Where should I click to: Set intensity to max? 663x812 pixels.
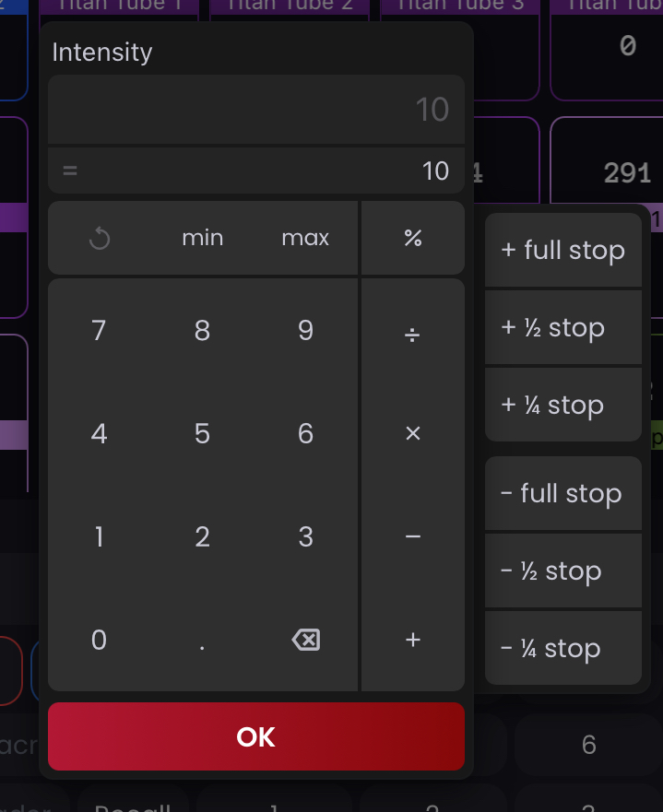(x=305, y=238)
